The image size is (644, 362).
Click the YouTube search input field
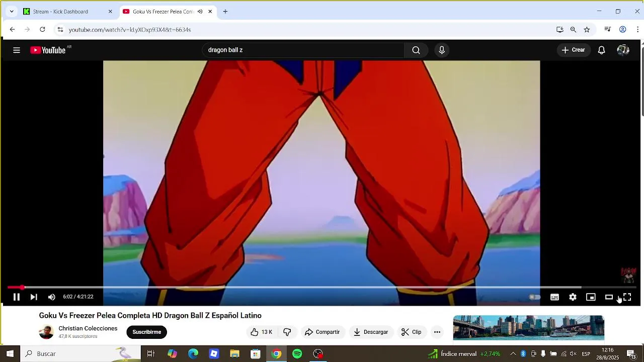[303, 50]
